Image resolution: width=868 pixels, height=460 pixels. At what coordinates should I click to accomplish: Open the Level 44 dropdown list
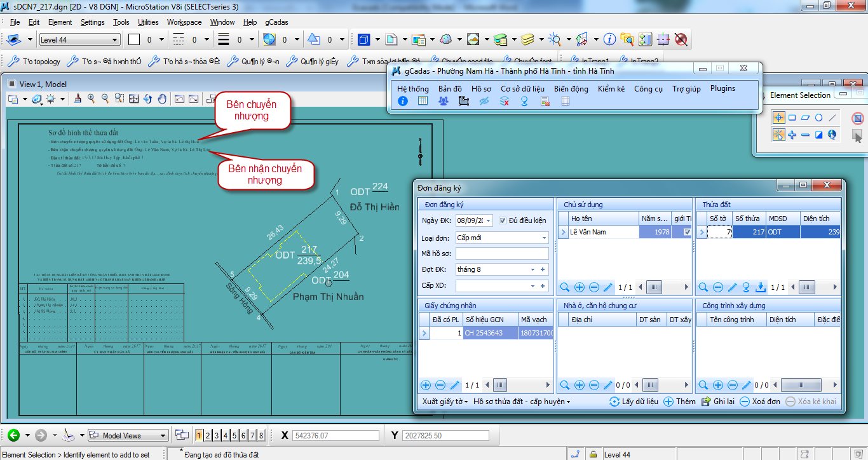coord(115,40)
